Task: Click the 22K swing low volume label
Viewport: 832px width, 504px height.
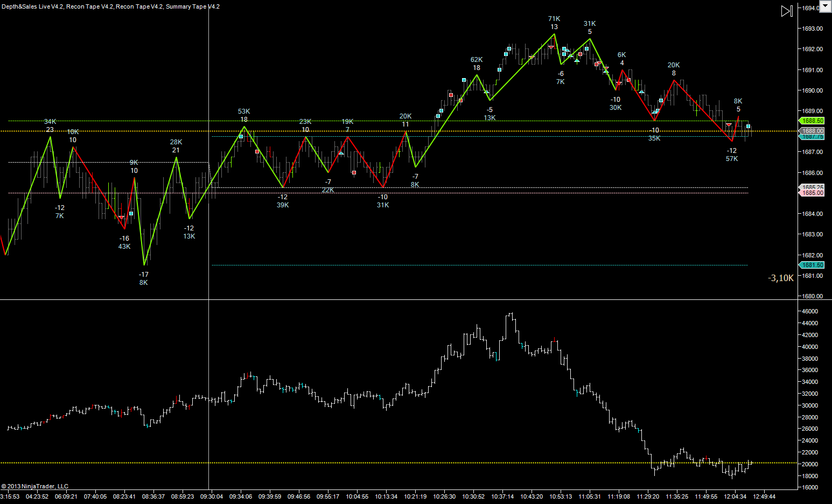Action: tap(328, 190)
